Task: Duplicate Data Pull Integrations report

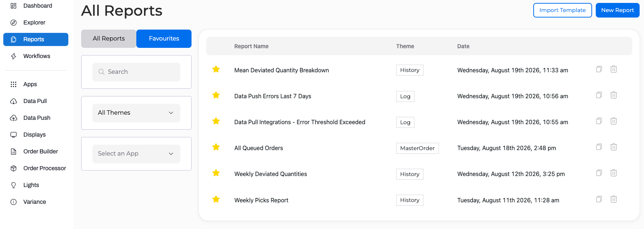Action: 599,121
